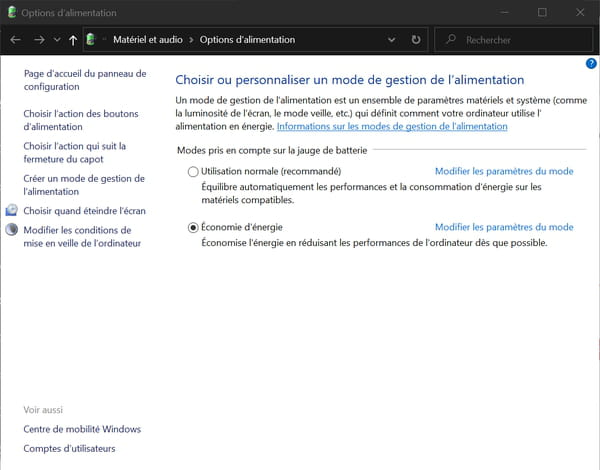Expand the chevron after Matériel et audio
The height and width of the screenshot is (470, 600).
click(191, 40)
